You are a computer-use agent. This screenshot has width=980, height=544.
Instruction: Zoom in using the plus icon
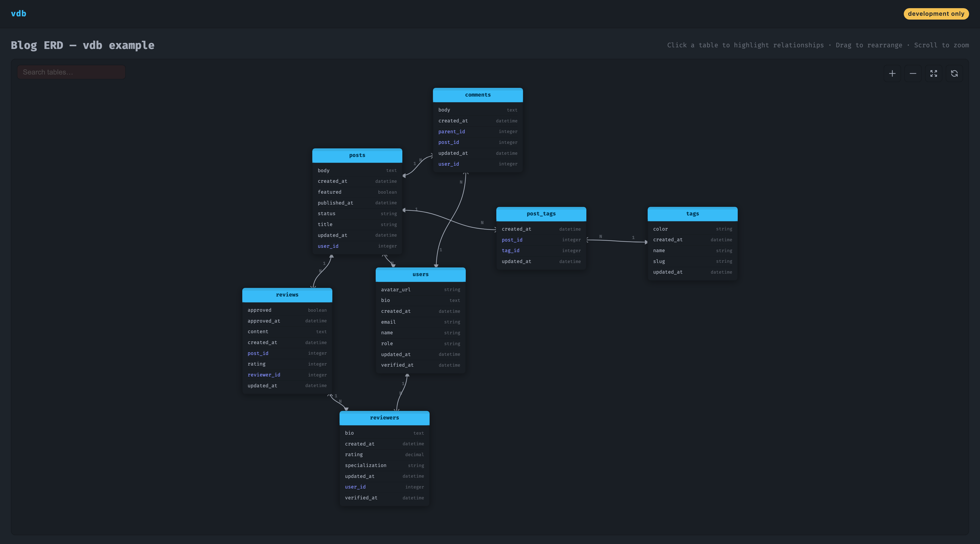(892, 73)
